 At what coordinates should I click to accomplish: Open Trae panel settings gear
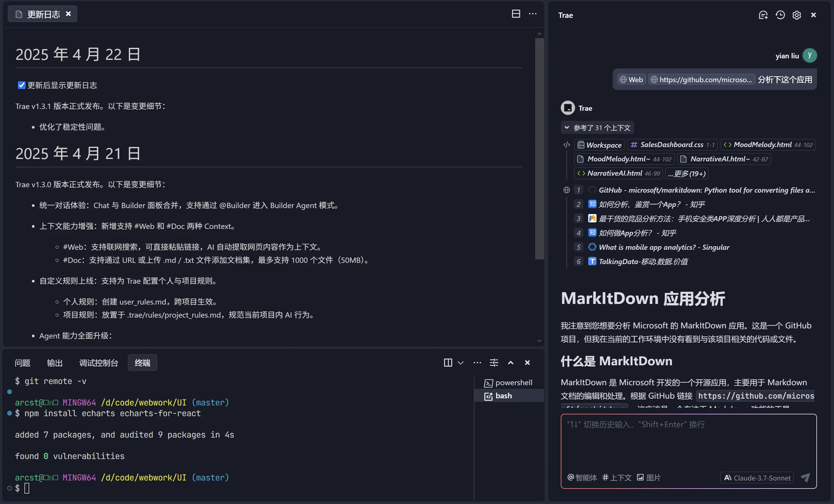pos(796,15)
